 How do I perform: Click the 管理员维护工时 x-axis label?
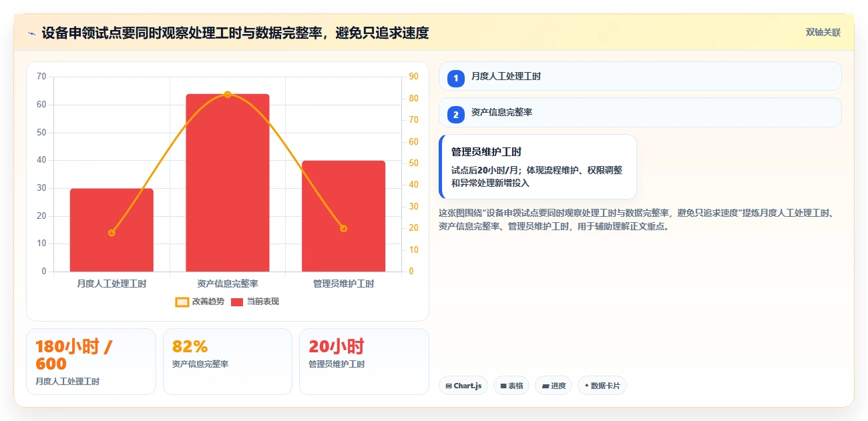pos(343,284)
